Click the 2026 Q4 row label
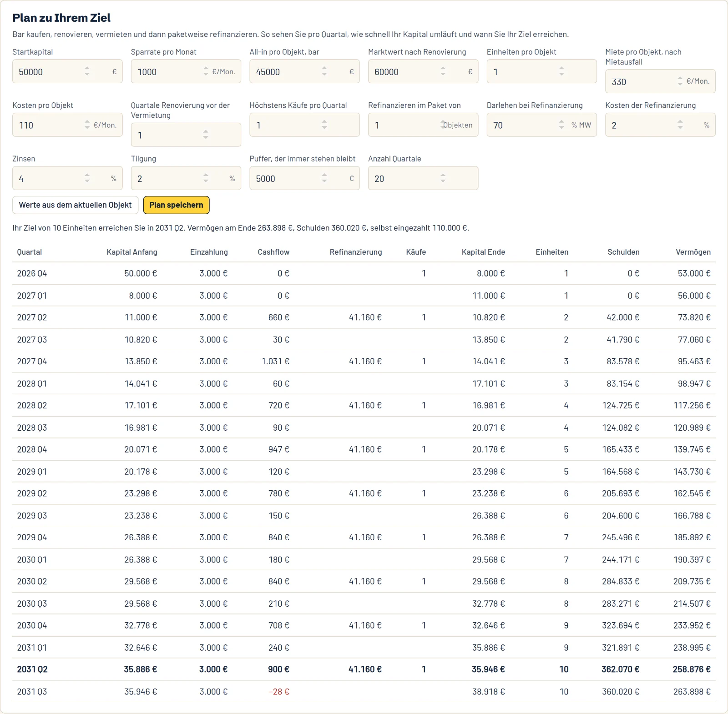The height and width of the screenshot is (714, 728). pos(32,273)
